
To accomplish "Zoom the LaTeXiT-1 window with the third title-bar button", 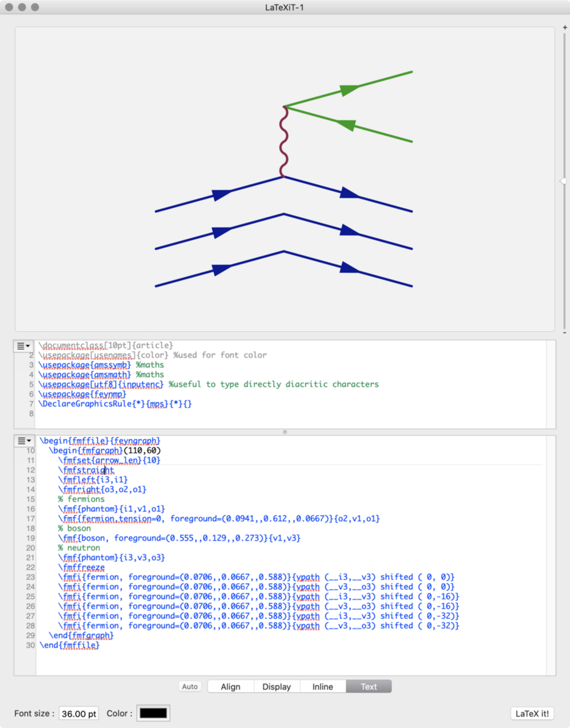I will click(35, 7).
